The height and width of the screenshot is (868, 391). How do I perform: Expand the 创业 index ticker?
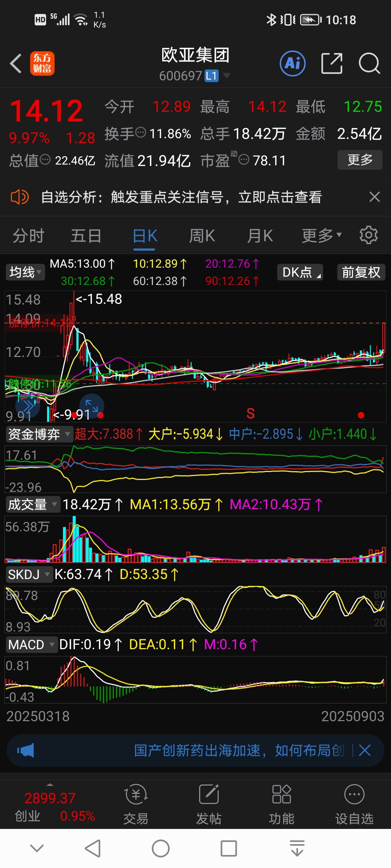(50, 784)
